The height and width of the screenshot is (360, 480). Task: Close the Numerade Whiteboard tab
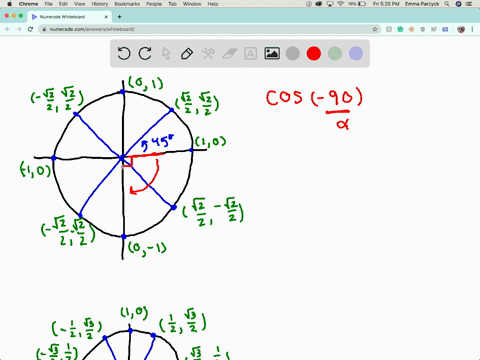pyautogui.click(x=106, y=17)
